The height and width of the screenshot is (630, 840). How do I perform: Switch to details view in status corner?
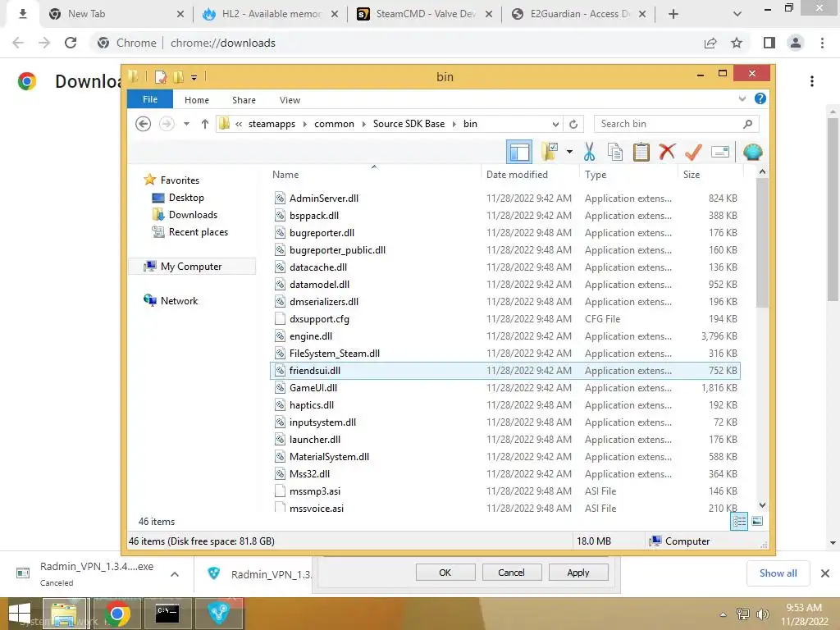coord(739,521)
